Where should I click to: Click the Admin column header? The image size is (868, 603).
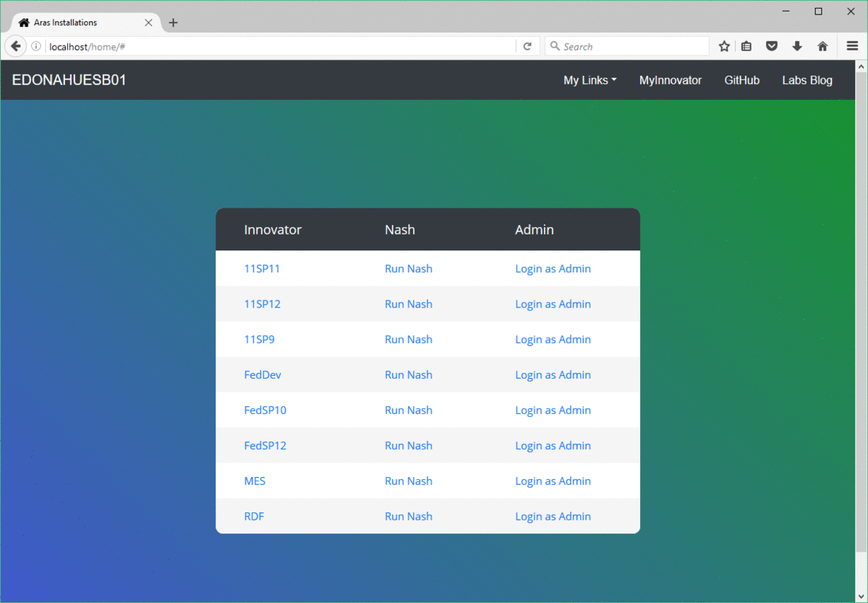[x=535, y=229]
